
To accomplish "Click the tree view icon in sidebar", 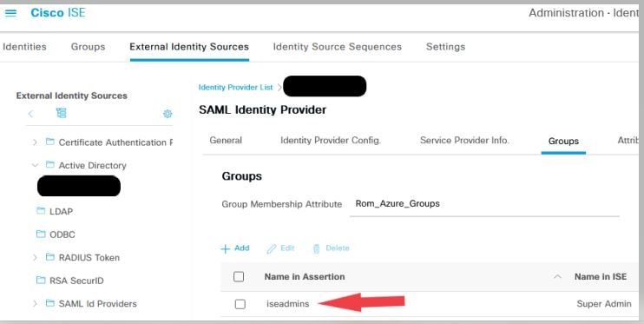I will tap(62, 113).
